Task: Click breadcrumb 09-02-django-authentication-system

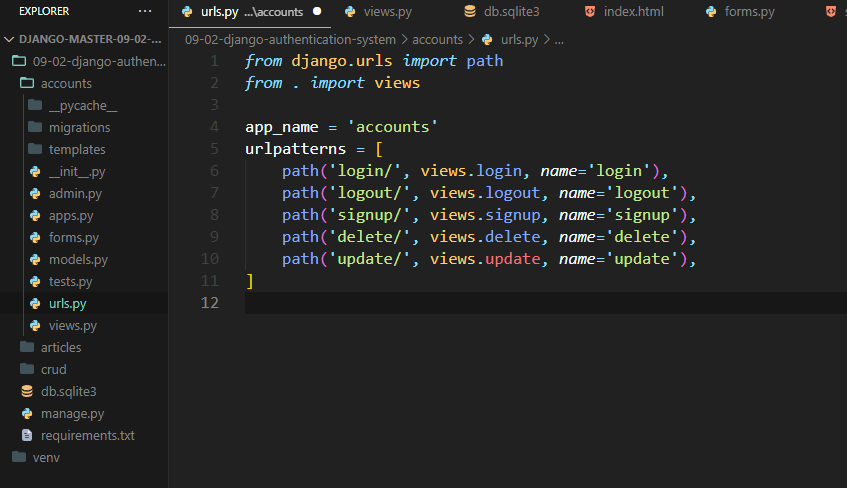Action: [290, 39]
